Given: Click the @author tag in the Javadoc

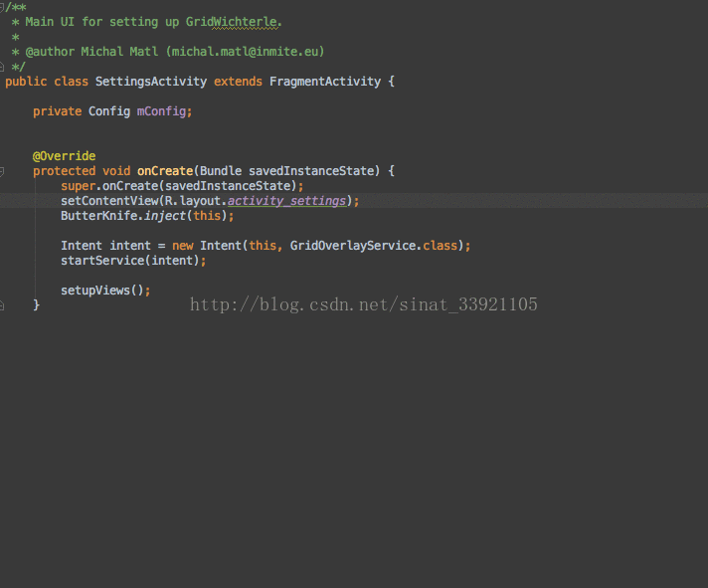Looking at the screenshot, I should click(x=50, y=52).
